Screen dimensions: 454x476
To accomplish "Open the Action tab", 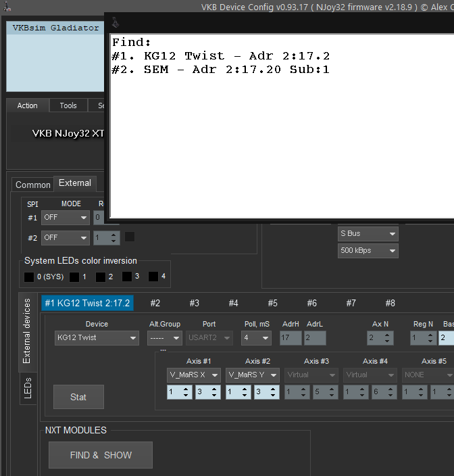I will (x=28, y=105).
